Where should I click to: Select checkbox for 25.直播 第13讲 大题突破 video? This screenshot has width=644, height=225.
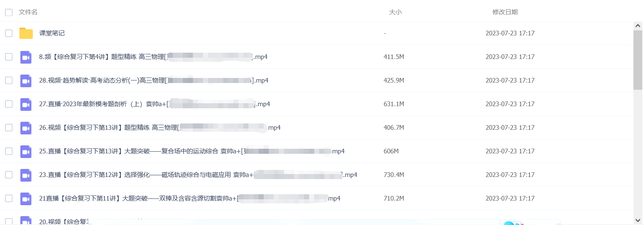8,151
